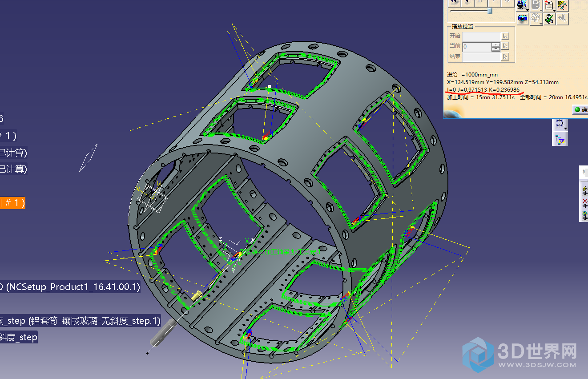The height and width of the screenshot is (379, 588).
Task: Decrease the 当前 value with the down spinner
Action: coord(496,48)
